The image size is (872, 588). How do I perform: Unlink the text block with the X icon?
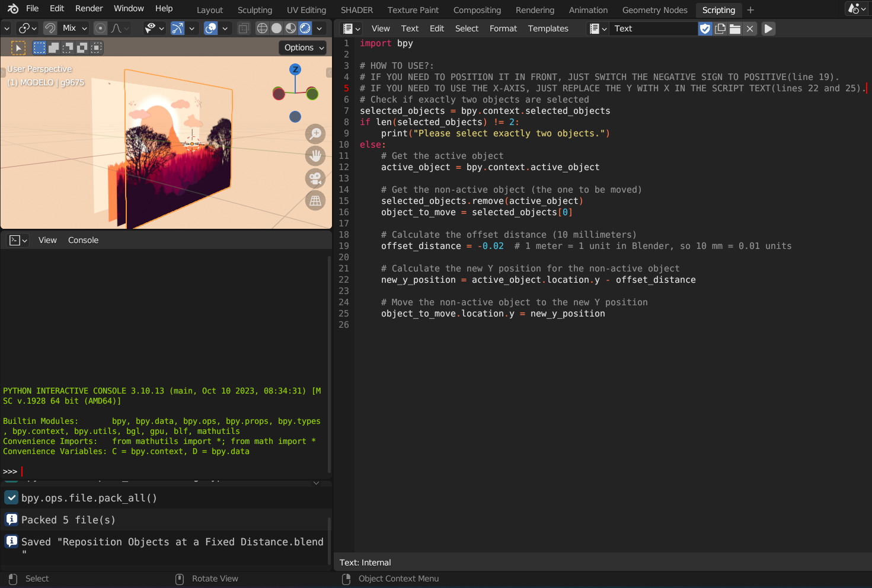pyautogui.click(x=749, y=28)
